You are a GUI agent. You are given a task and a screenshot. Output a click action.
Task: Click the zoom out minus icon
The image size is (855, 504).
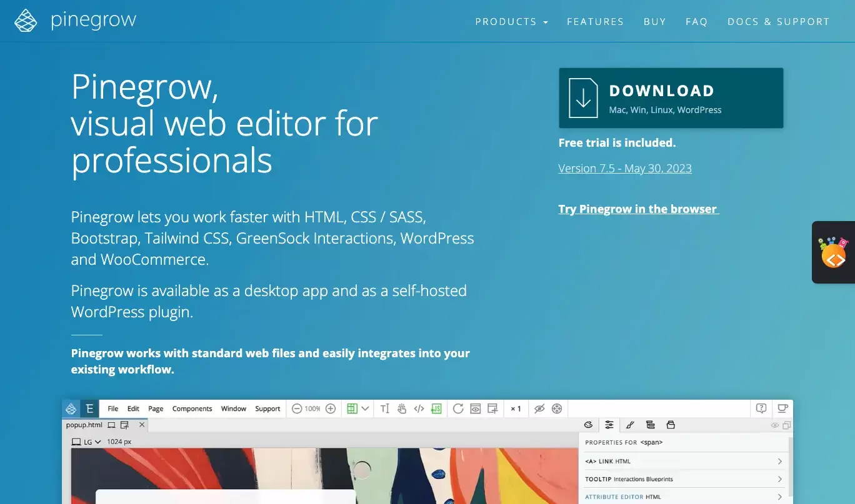[x=297, y=408]
